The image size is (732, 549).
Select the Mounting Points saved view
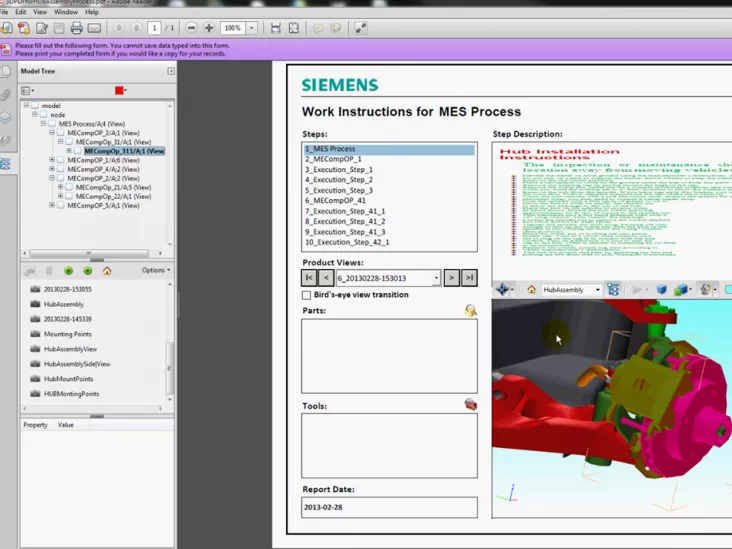[x=67, y=334]
